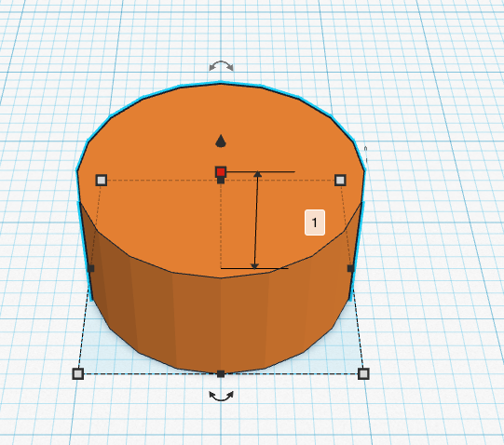Select the black right-edge midpoint handle

pos(350,268)
